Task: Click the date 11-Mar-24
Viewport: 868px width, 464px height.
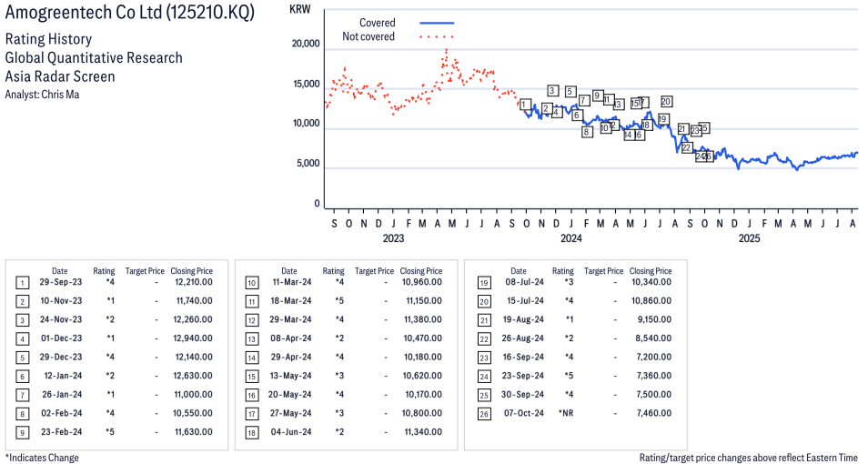Action: pos(292,282)
